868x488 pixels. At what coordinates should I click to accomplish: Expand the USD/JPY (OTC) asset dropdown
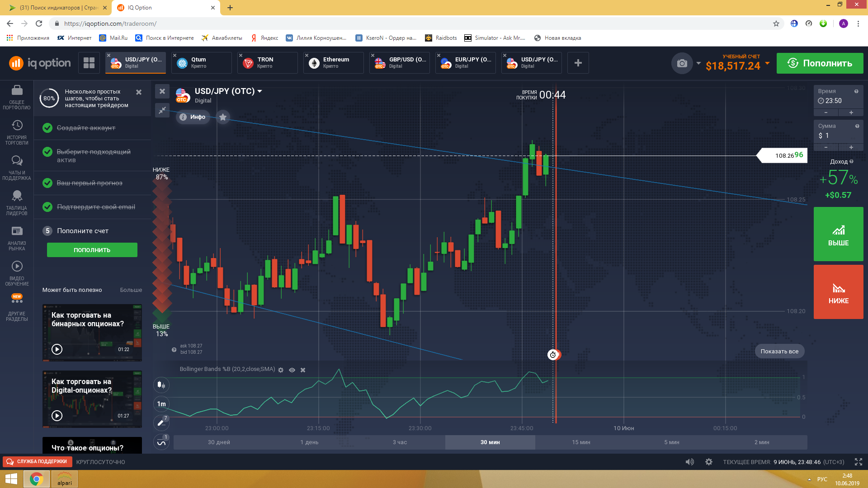pos(260,91)
